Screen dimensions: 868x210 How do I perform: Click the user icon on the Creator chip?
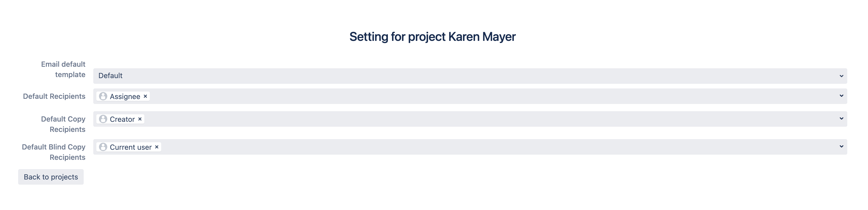click(x=103, y=119)
